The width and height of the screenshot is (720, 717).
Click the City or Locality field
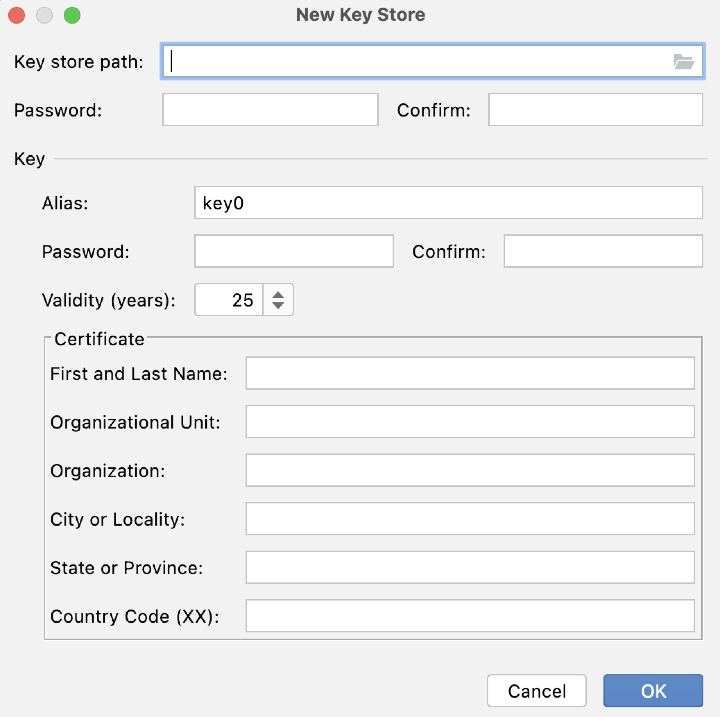[x=470, y=519]
